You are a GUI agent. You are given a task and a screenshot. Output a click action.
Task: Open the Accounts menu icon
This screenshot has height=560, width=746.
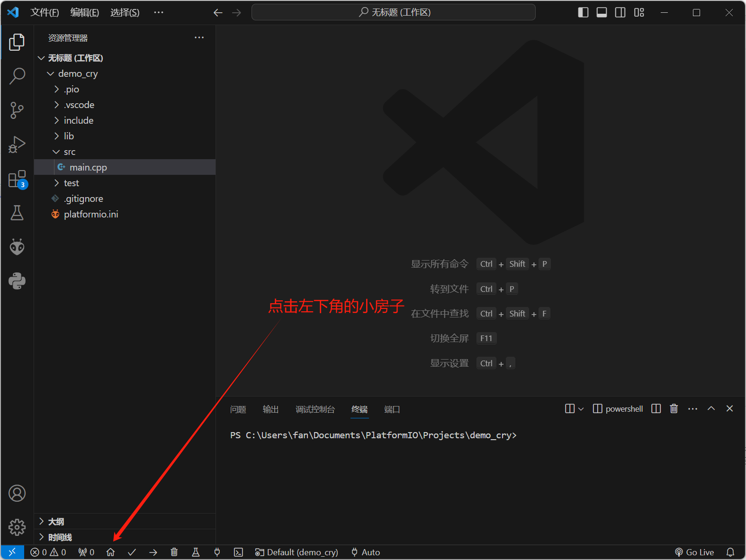pyautogui.click(x=17, y=493)
